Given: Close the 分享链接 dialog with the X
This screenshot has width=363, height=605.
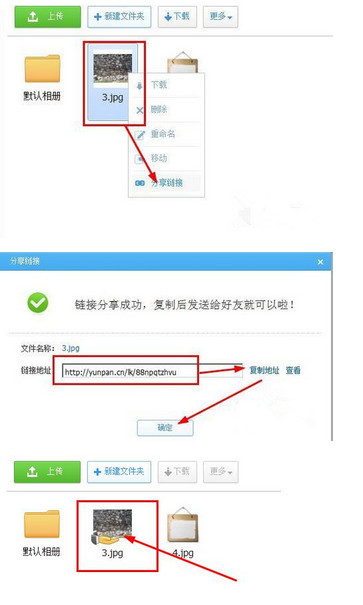Looking at the screenshot, I should [x=320, y=262].
